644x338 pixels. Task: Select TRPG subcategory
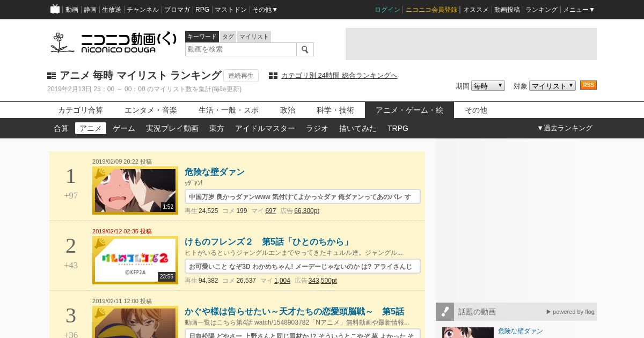click(398, 128)
